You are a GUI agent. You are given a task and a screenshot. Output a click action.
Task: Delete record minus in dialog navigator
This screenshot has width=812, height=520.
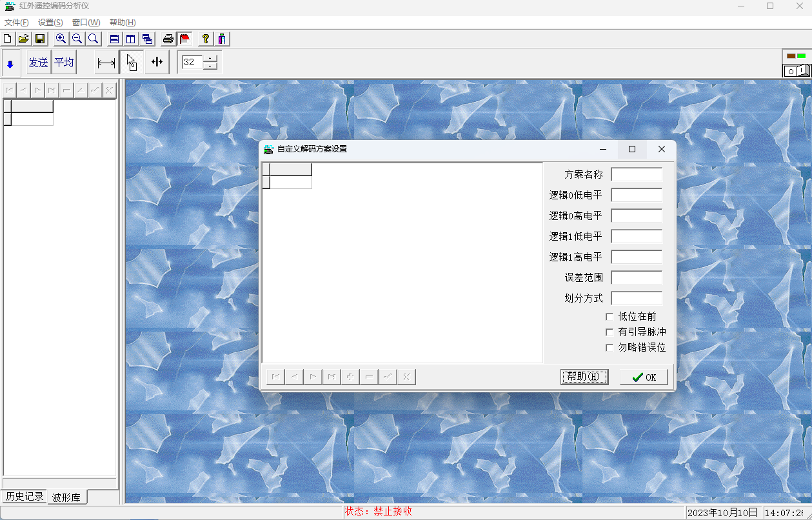[x=369, y=377]
